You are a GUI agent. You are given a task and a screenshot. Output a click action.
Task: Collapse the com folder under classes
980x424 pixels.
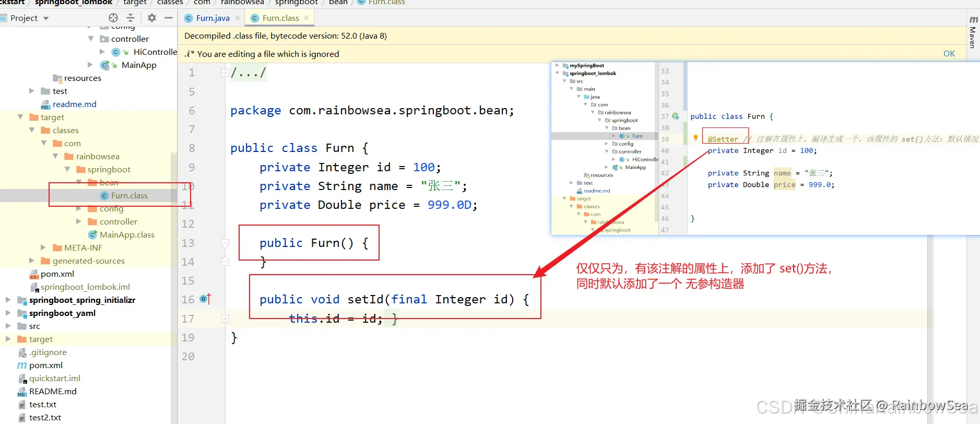pos(44,143)
